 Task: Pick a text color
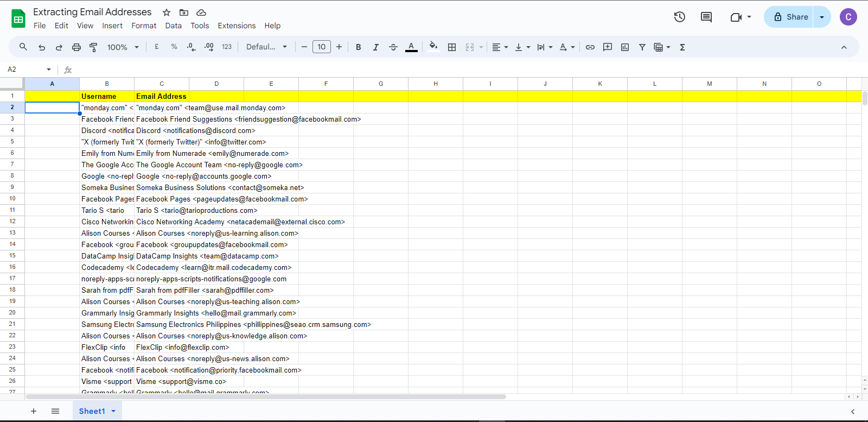411,47
